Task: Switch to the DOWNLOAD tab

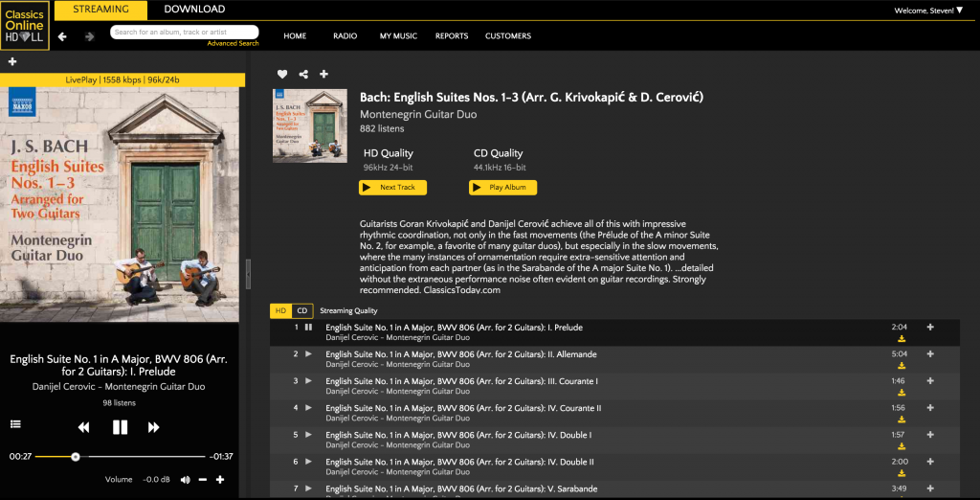Action: tap(194, 10)
